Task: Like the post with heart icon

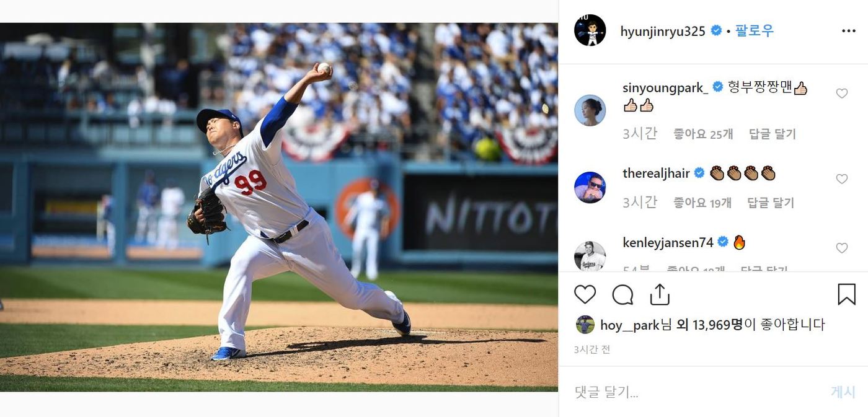Action: 585,294
